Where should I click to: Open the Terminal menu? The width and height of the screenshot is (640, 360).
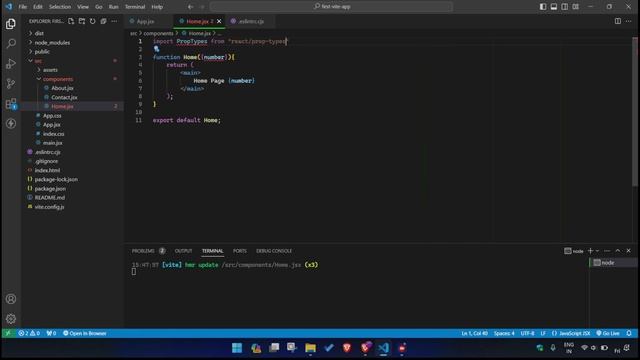(135, 7)
